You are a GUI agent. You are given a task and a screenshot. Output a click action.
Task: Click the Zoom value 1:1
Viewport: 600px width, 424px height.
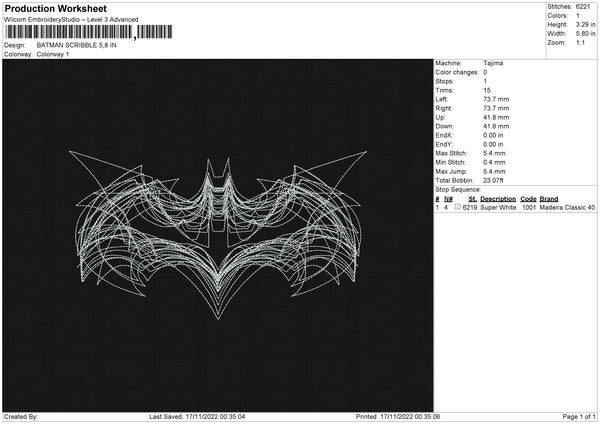[580, 42]
